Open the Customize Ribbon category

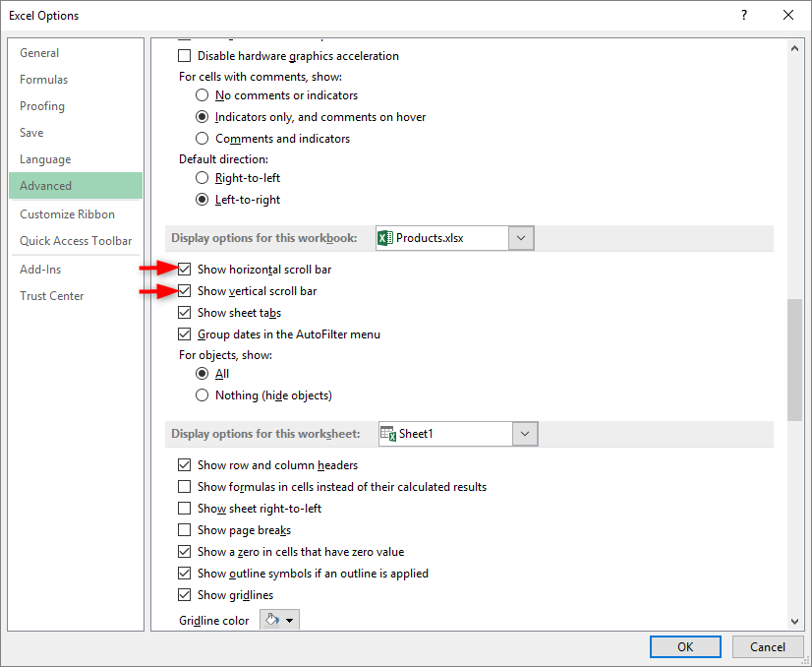67,214
